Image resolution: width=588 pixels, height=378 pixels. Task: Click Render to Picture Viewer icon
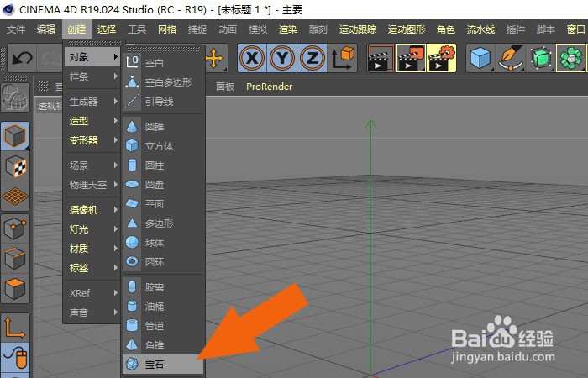tap(411, 58)
